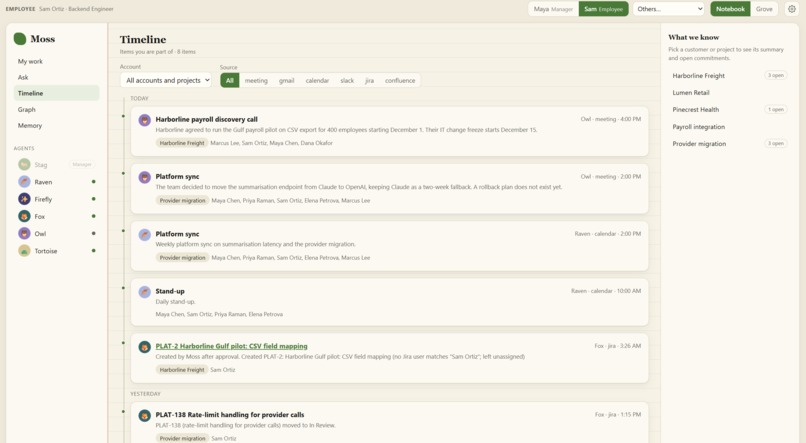Open PLAT-138 Rate-limit handling title
The width and height of the screenshot is (806, 443).
coord(230,414)
